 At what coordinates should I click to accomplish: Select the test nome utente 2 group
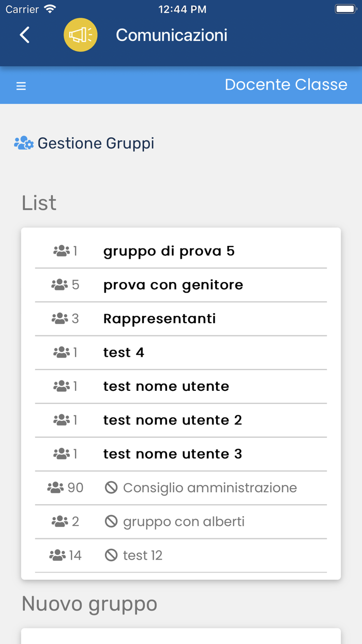pyautogui.click(x=172, y=420)
